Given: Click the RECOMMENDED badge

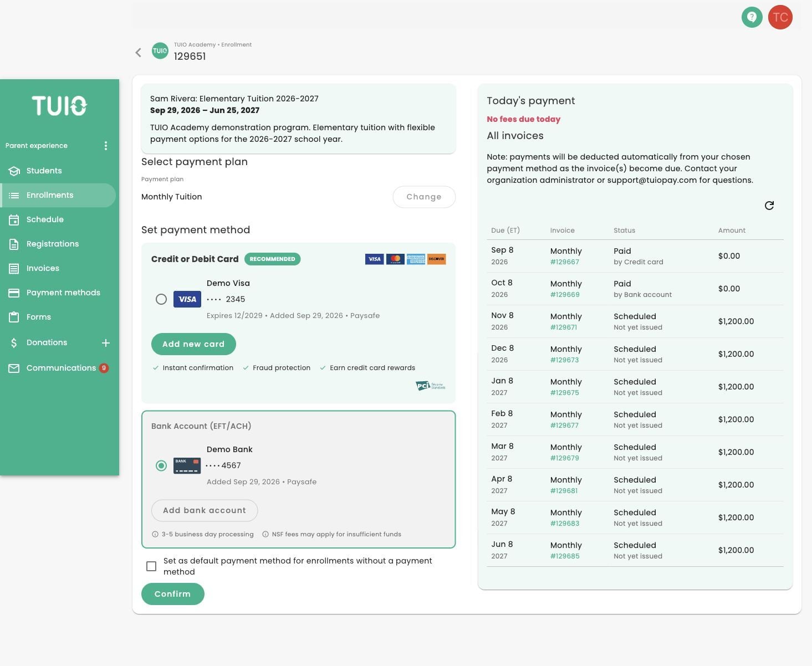Looking at the screenshot, I should tap(272, 259).
